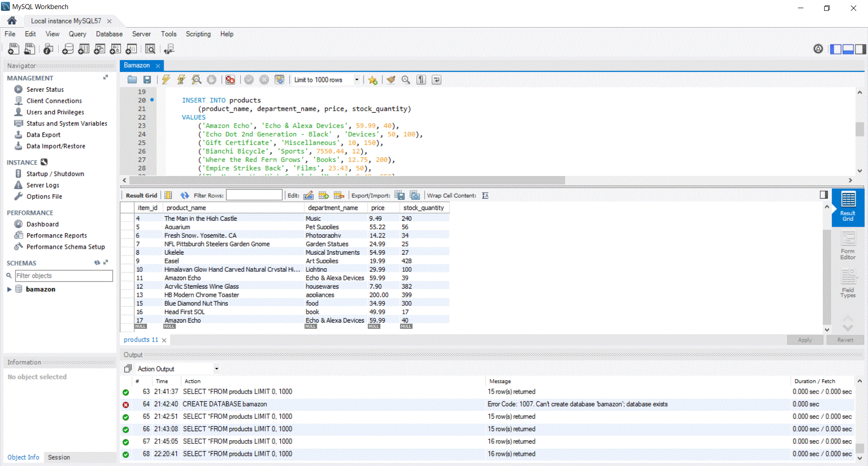Open the Limit to 1000 rows dropdown
Viewport: 868px width, 466px height.
click(x=357, y=80)
